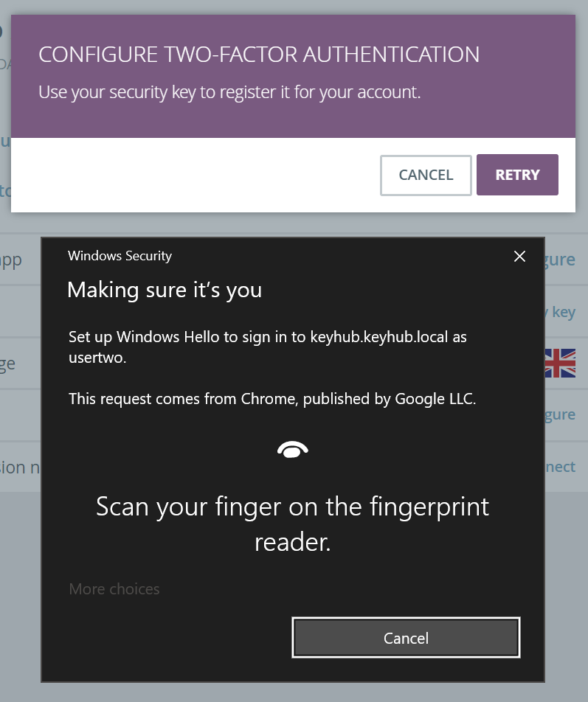Open the More choices link
588x702 pixels.
pyautogui.click(x=114, y=588)
